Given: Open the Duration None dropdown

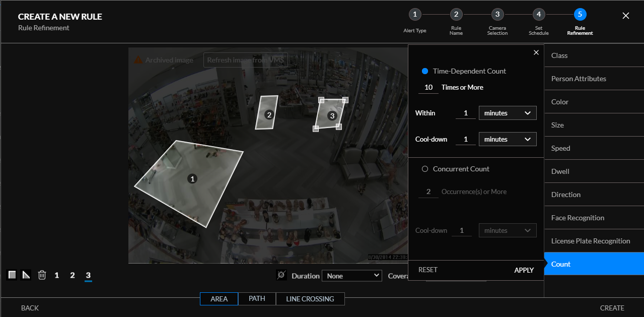Looking at the screenshot, I should coord(352,276).
